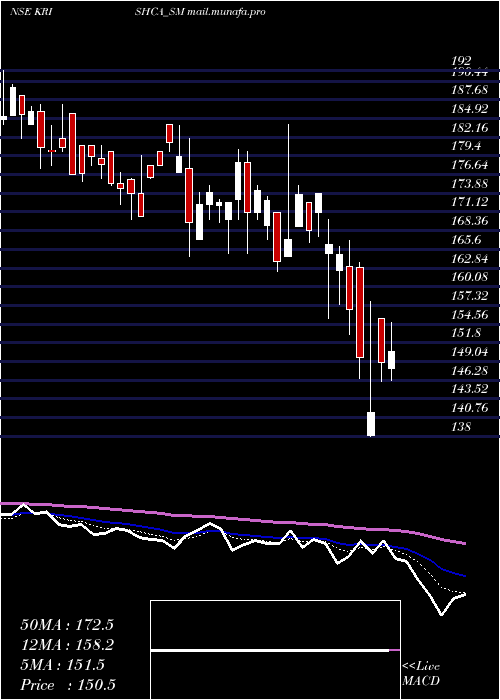Viewport: 500px width, 700px height.
Task: Click the 138 axis label
Action: (x=461, y=427)
